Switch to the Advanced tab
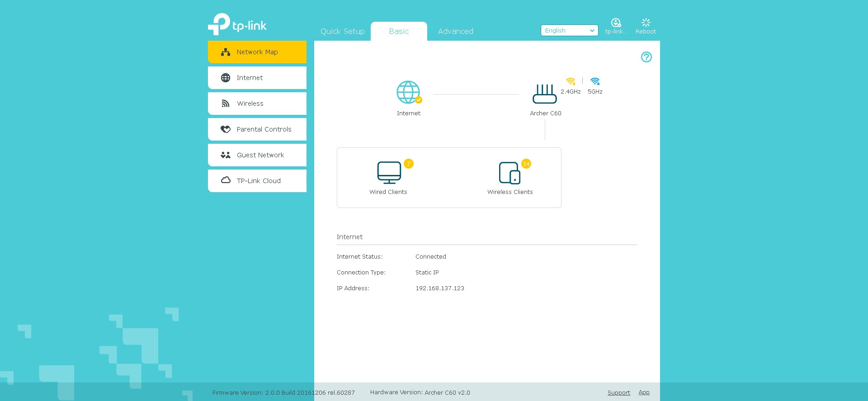This screenshot has height=401, width=868. click(x=456, y=31)
